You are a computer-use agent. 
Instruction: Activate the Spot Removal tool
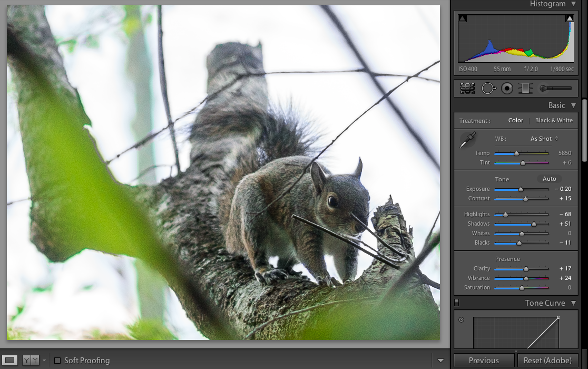pyautogui.click(x=488, y=89)
